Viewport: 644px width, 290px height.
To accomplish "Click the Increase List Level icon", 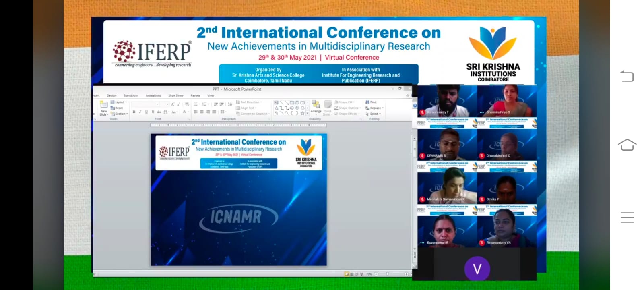I will [x=221, y=104].
